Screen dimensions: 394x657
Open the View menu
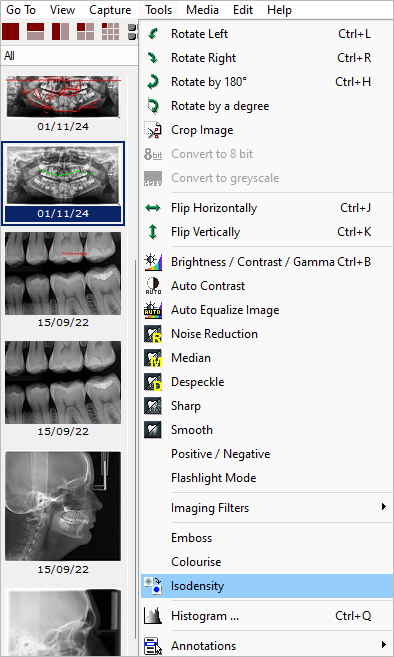click(62, 10)
